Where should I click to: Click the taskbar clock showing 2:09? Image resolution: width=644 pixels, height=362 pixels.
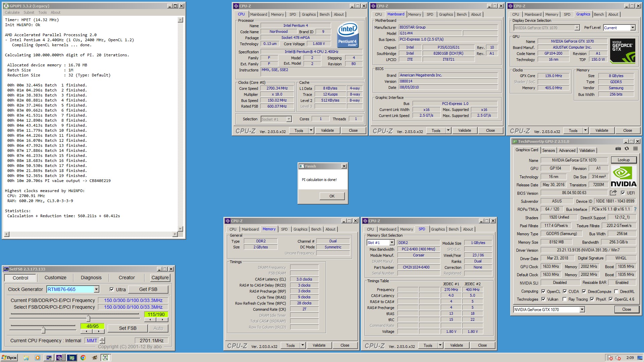(630, 358)
